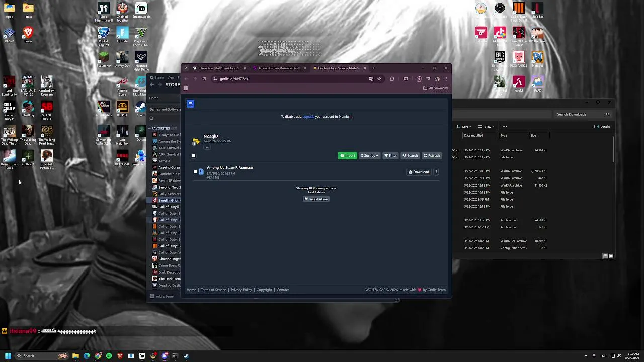Click the Report Abuse button
644x362 pixels.
316,199
